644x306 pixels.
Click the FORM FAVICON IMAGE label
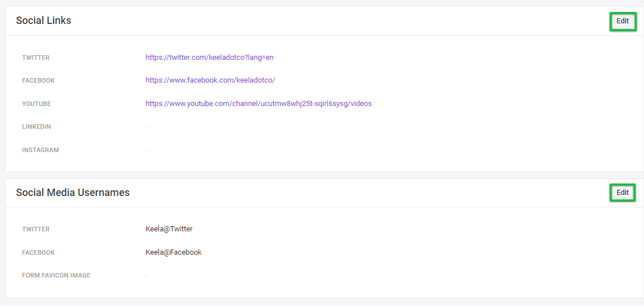pos(56,275)
